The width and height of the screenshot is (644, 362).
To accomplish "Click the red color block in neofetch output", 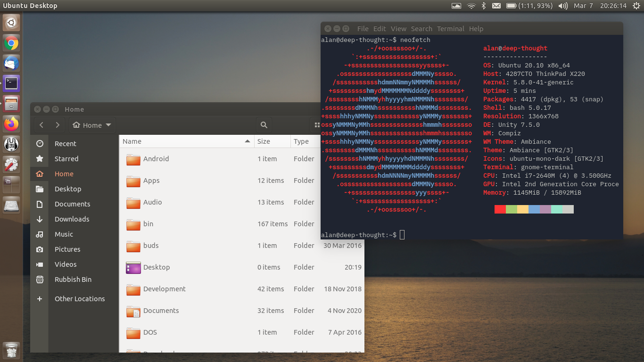I will pyautogui.click(x=500, y=209).
